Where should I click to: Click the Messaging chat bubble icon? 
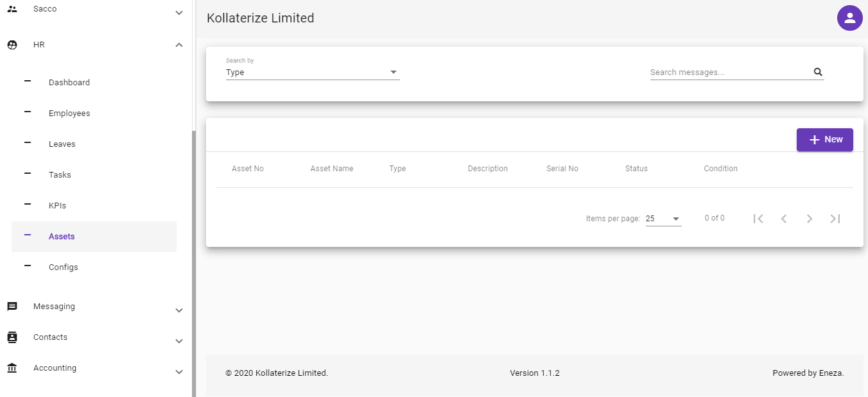[12, 307]
